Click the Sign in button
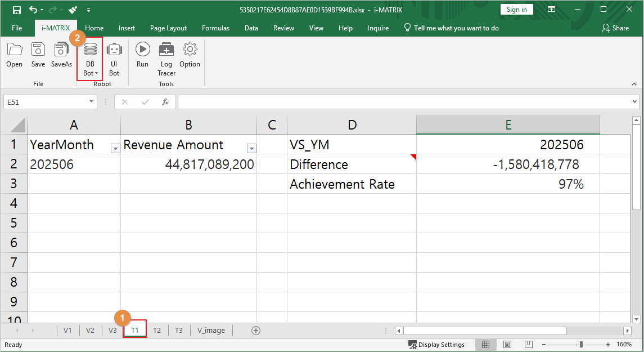644x352 pixels. pyautogui.click(x=516, y=10)
